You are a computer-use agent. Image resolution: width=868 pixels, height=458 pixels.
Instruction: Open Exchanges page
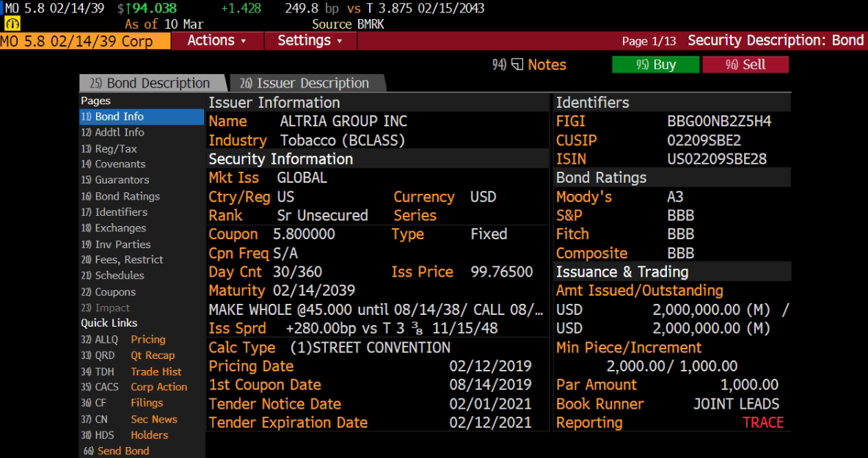pos(114,228)
